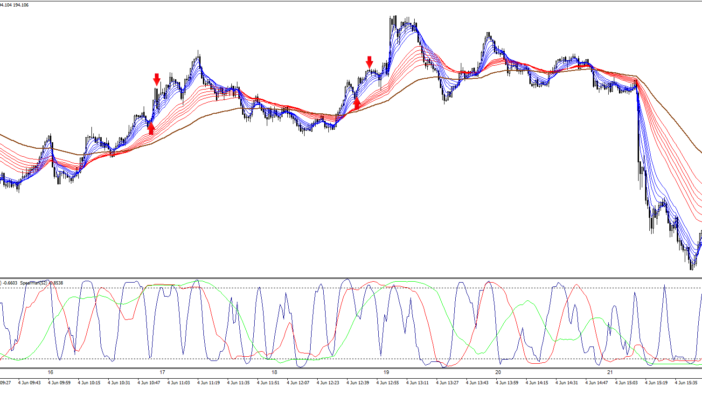The width and height of the screenshot is (702, 395).
Task: Click the '4 Jun 15:35' time axis label
Action: pos(686,383)
